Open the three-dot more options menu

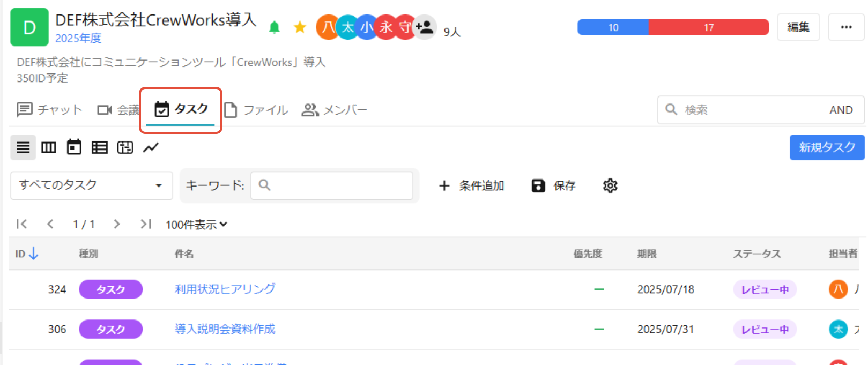point(847,27)
